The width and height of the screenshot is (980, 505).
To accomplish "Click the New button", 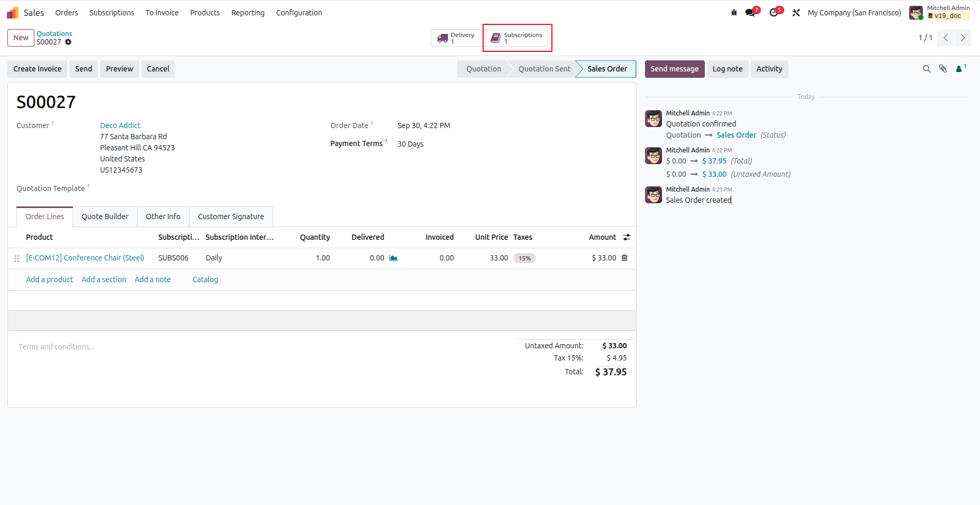I will pyautogui.click(x=21, y=38).
